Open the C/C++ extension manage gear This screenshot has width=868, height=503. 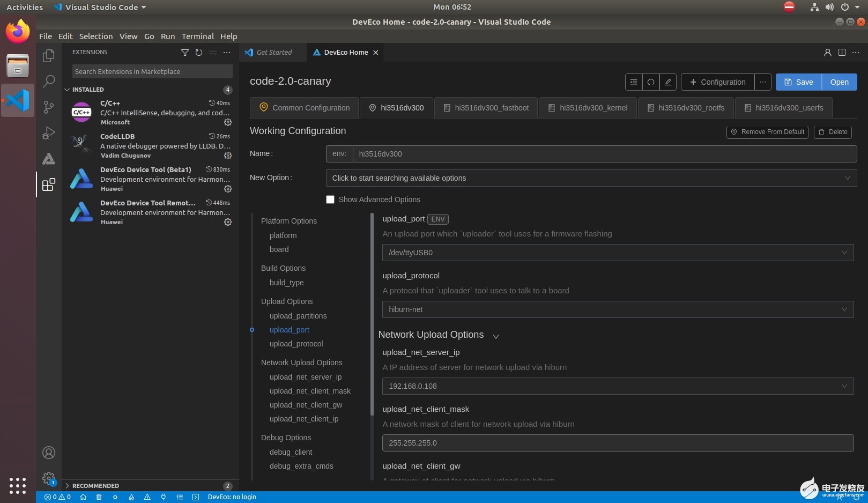pyautogui.click(x=228, y=122)
